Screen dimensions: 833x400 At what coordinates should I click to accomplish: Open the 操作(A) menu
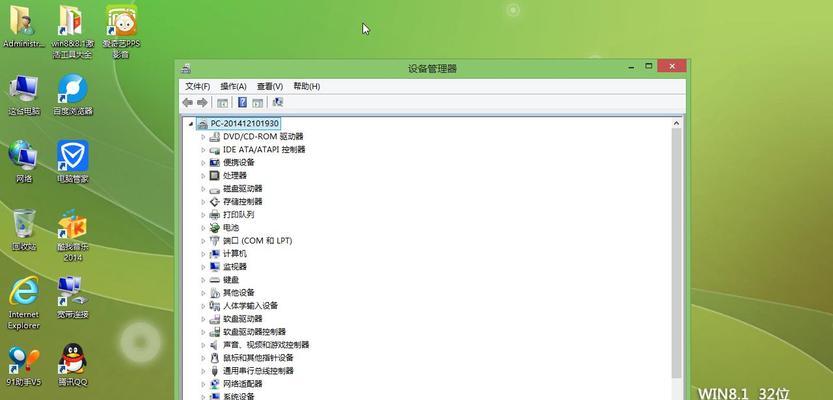tap(234, 86)
